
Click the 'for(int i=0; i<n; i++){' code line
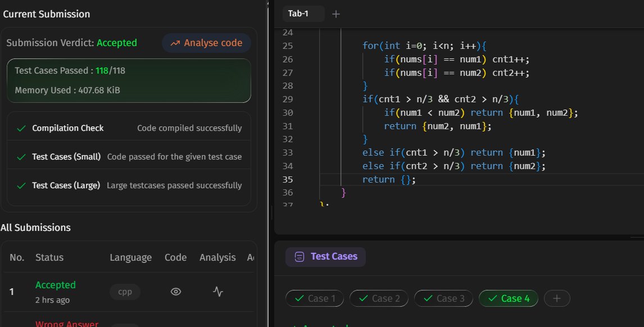point(424,46)
